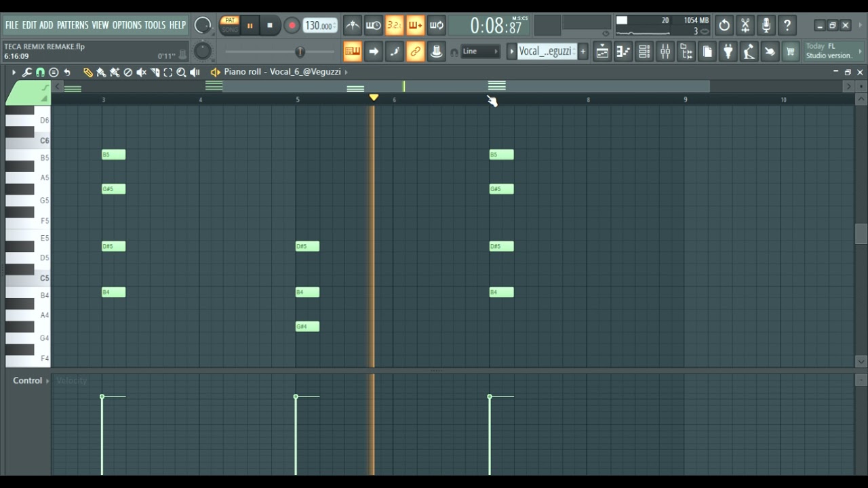Open the Playlist view
868x488 pixels.
coord(602,52)
